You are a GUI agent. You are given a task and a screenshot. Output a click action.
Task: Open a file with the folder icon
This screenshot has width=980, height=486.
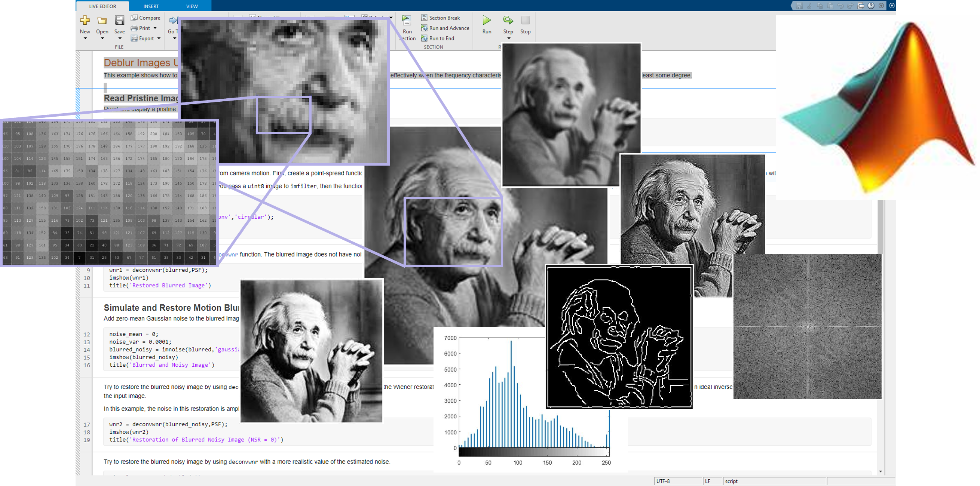point(102,21)
